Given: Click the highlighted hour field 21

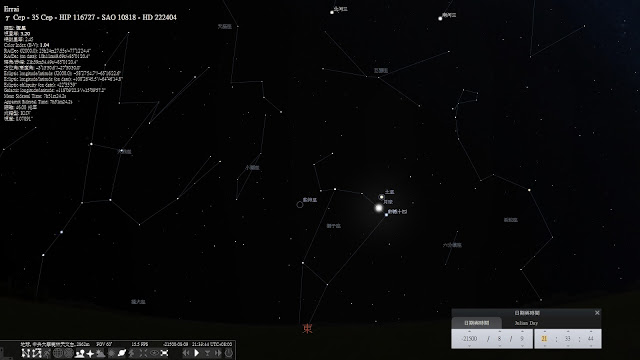Looking at the screenshot, I should pos(544,339).
